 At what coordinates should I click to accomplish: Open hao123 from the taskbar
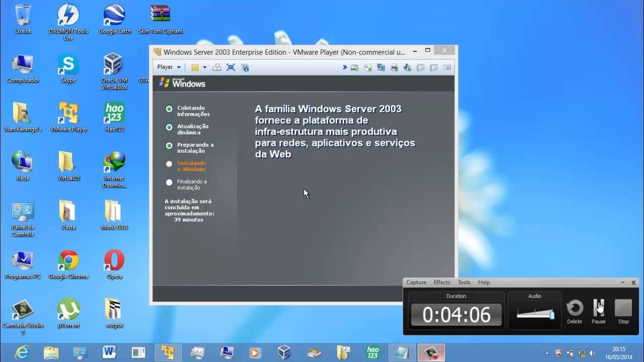point(373,352)
